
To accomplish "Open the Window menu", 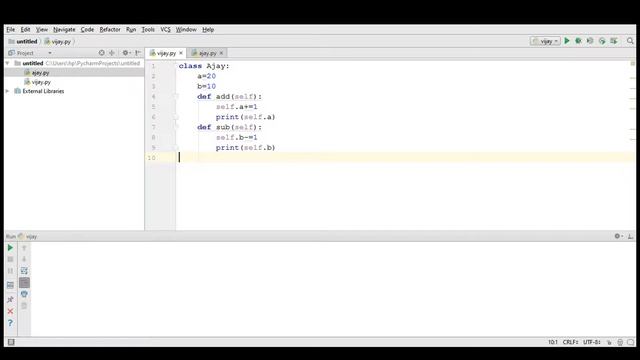I will (186, 29).
